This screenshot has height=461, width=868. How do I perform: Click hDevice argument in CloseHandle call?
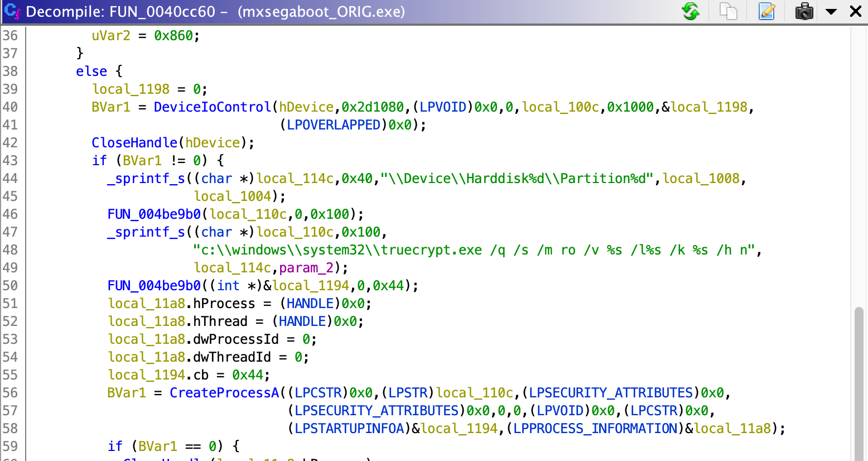[x=213, y=142]
